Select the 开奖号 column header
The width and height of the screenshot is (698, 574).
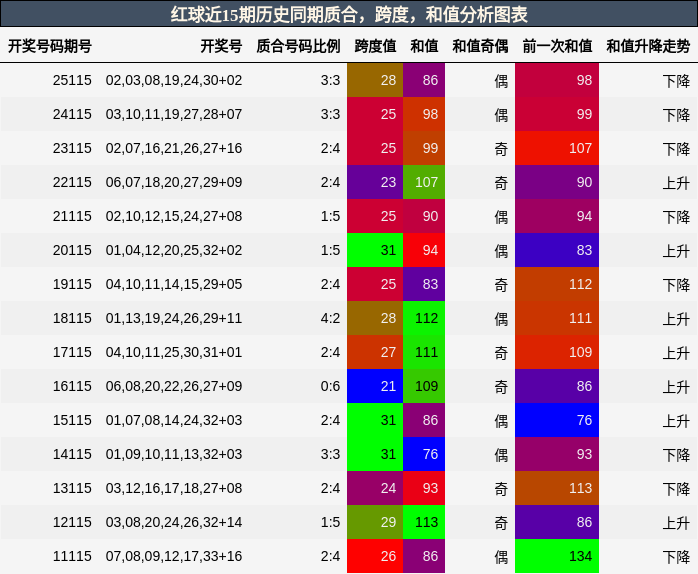[221, 46]
